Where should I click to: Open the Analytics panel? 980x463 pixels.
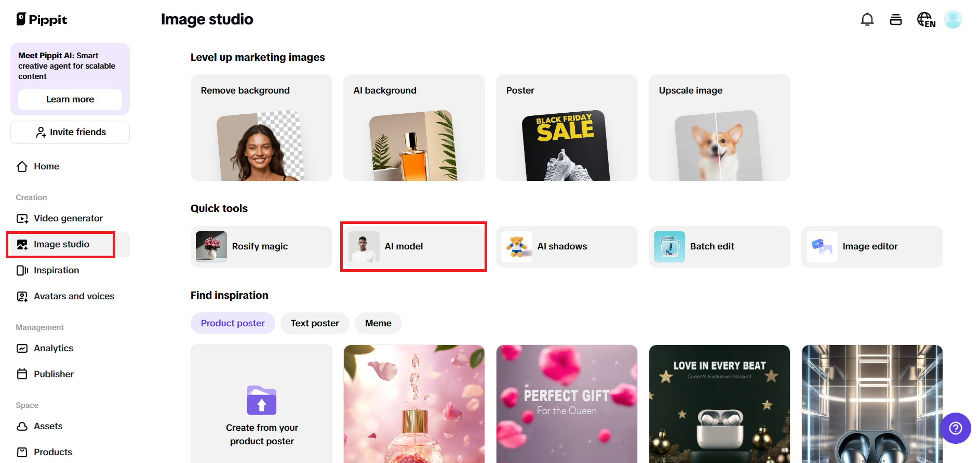52,348
